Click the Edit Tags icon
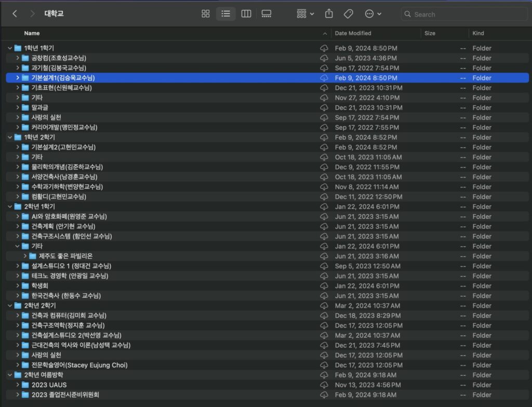 tap(349, 14)
